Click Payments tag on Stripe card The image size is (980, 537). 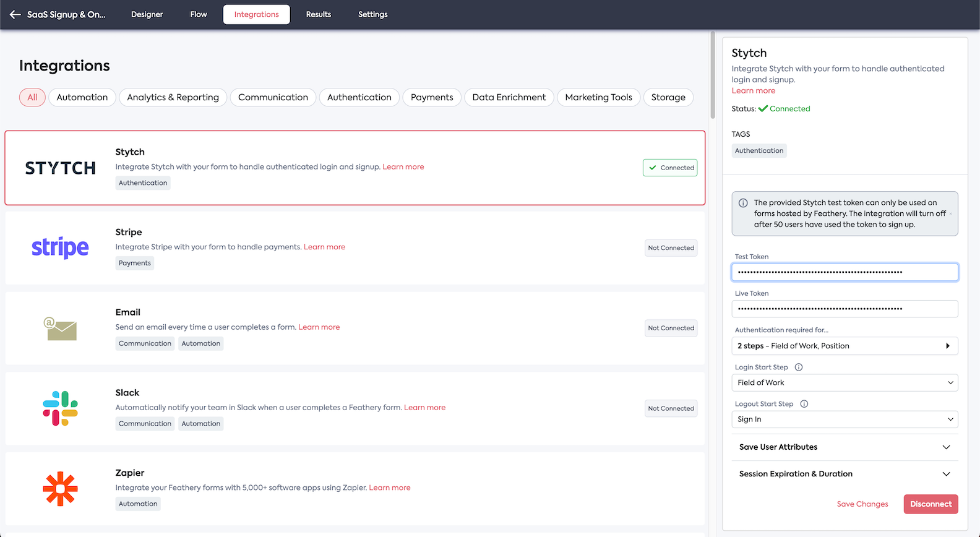135,263
